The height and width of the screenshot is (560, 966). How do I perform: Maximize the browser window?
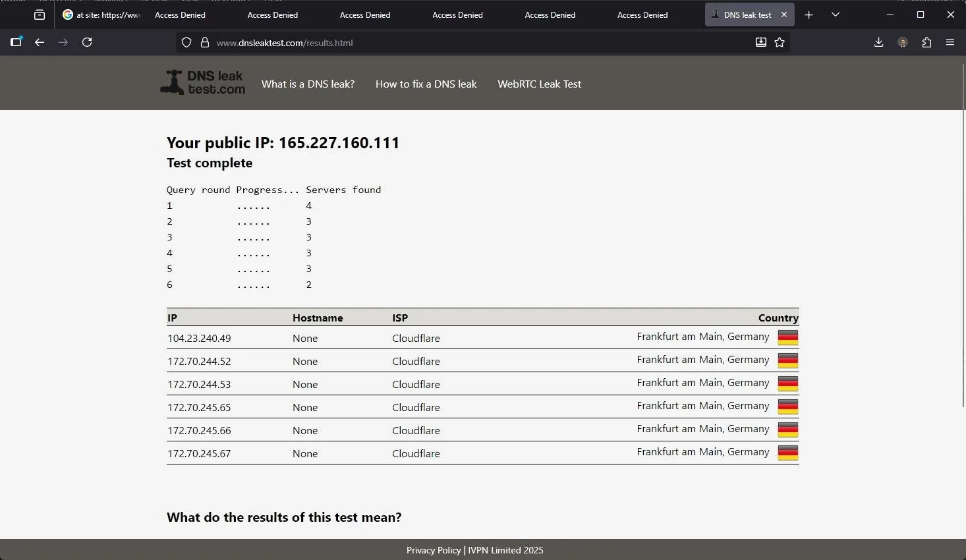pyautogui.click(x=921, y=14)
